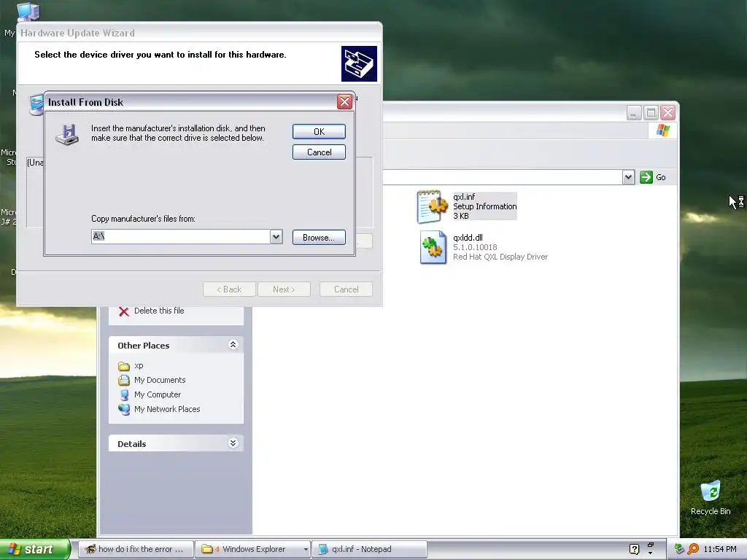Open Windows Explorer taskbar group

[x=248, y=549]
